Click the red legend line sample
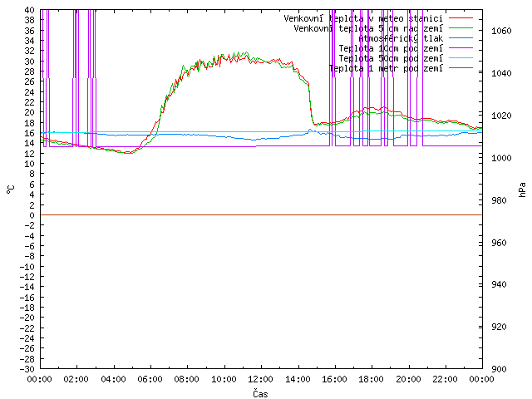 click(461, 17)
